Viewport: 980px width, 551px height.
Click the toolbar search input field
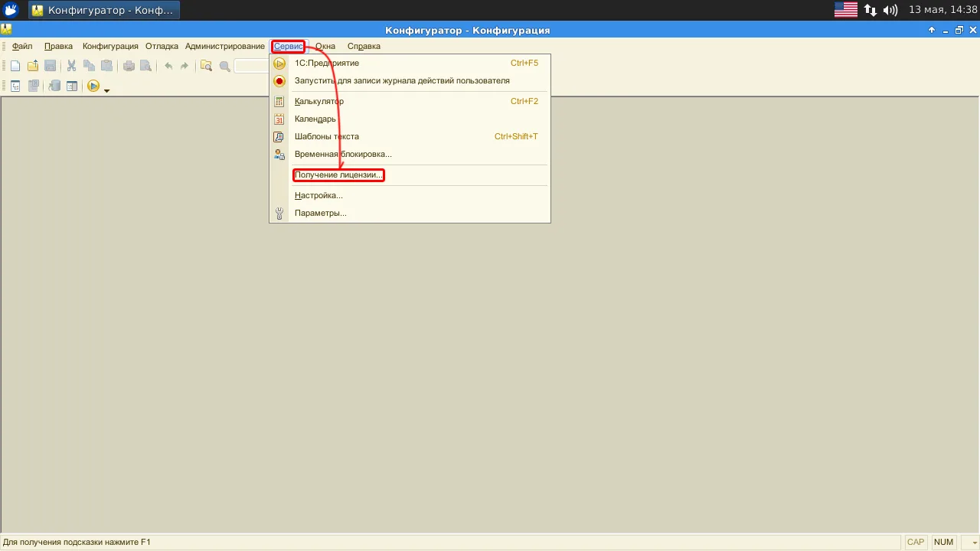pos(252,66)
